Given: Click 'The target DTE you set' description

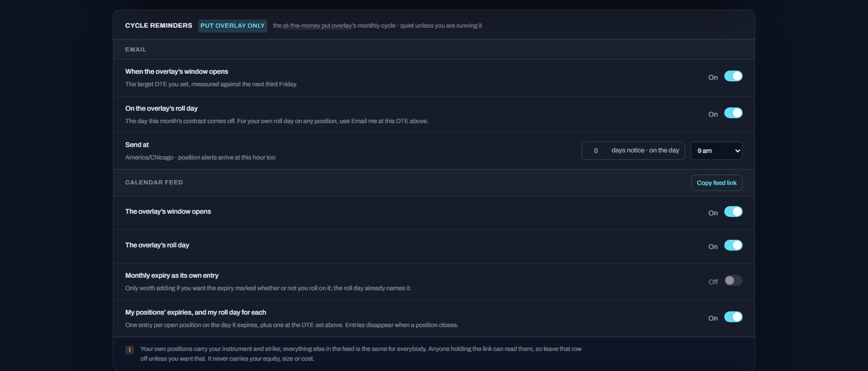Looking at the screenshot, I should [211, 84].
